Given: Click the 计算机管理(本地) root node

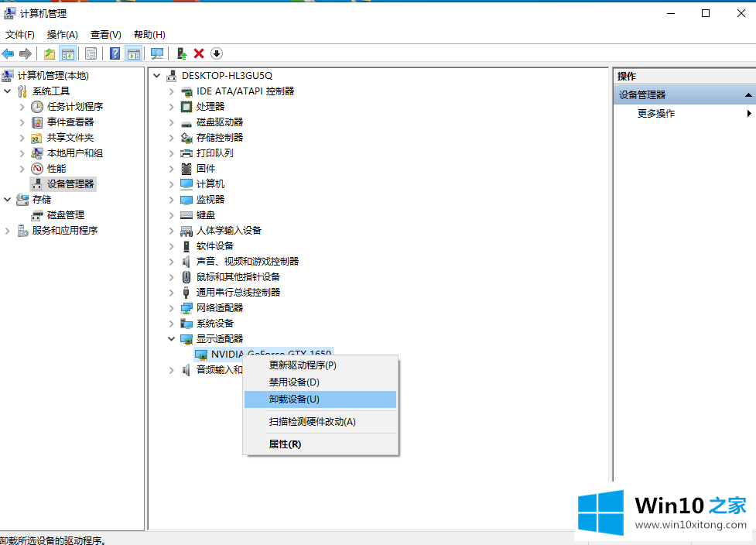Looking at the screenshot, I should (x=53, y=76).
